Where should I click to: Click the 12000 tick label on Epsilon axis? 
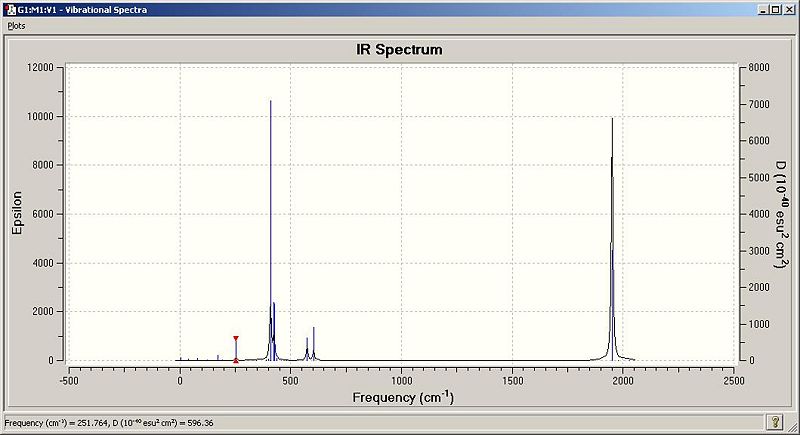click(40, 67)
